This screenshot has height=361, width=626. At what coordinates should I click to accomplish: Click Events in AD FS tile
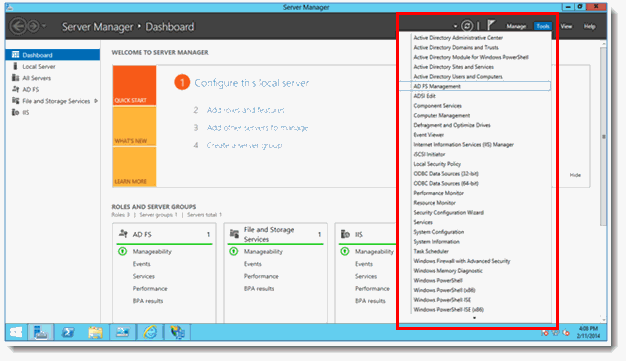[x=142, y=264]
